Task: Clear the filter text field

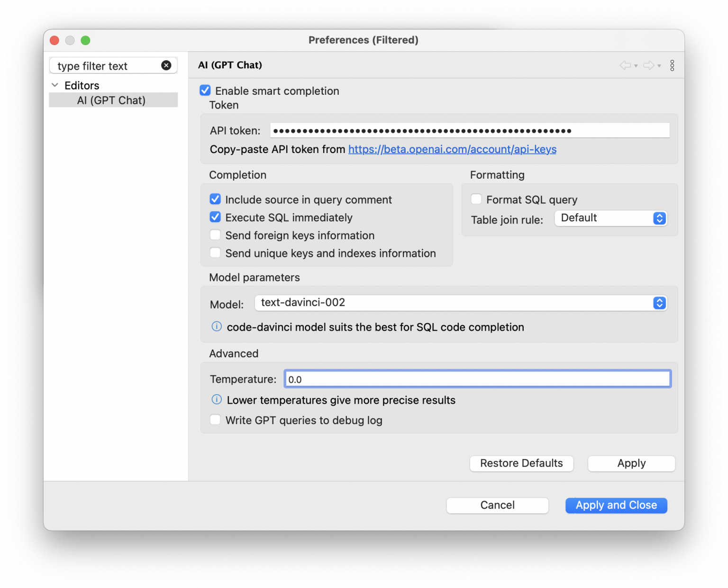Action: coord(166,65)
